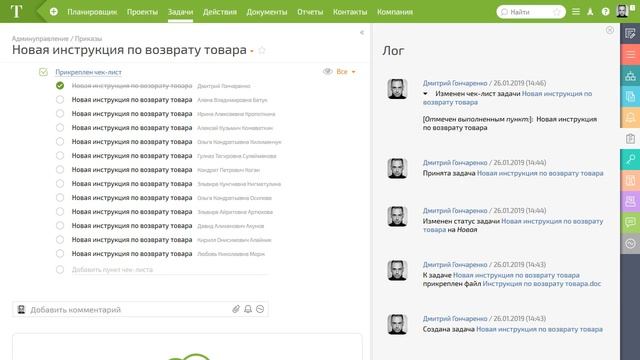This screenshot has width=640, height=360.
Task: Uncheck the completed item for Дмитрий Гончаренко
Action: (60, 86)
